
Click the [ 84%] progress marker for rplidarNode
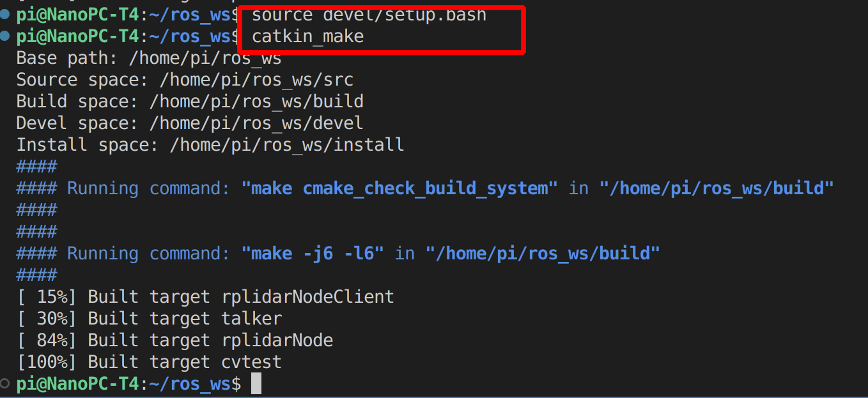coord(47,341)
